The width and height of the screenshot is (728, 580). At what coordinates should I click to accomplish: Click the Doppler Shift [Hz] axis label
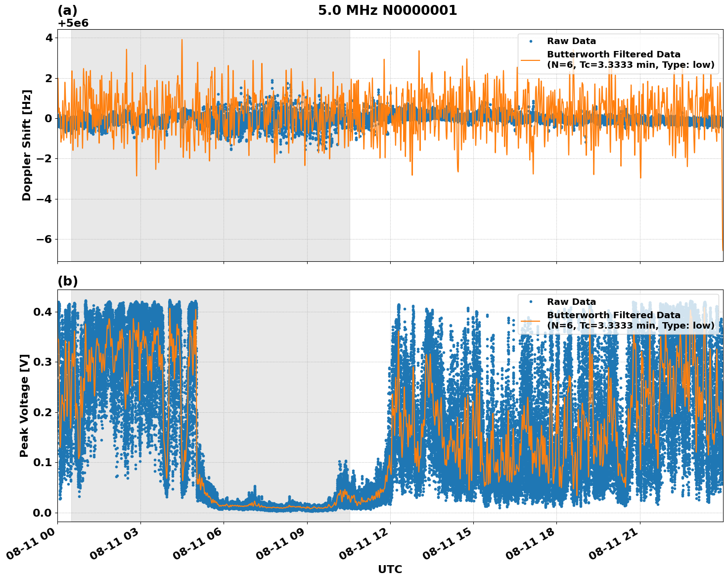(x=27, y=144)
